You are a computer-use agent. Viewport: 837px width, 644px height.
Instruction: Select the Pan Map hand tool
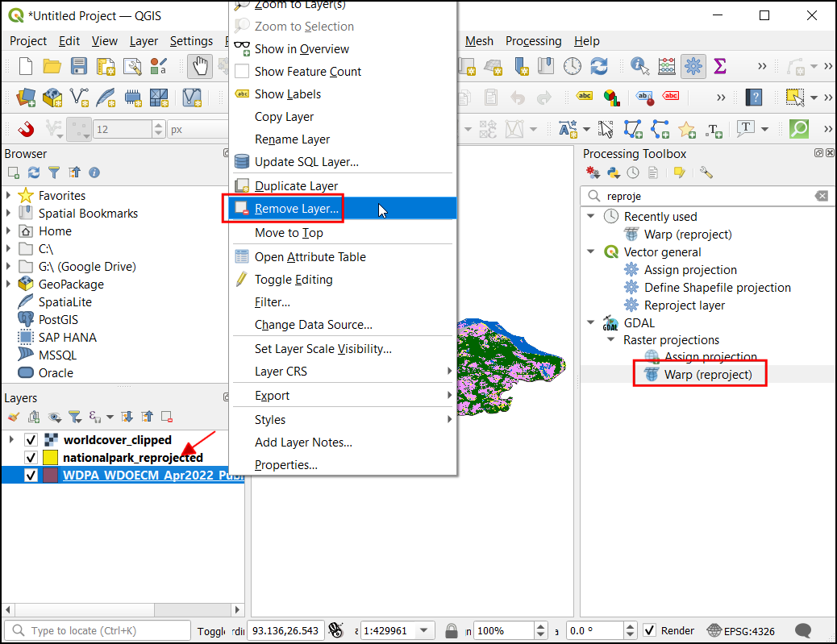coord(199,66)
